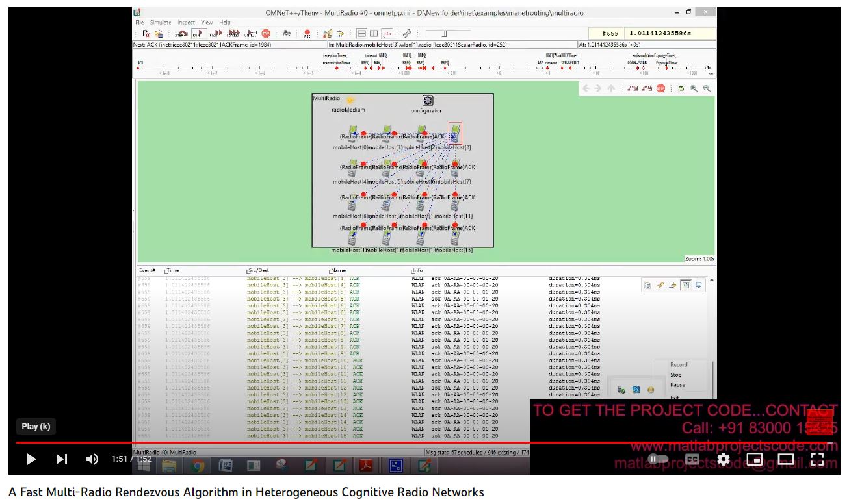The image size is (849, 504).
Task: Open the Simulate menu
Action: click(x=161, y=22)
